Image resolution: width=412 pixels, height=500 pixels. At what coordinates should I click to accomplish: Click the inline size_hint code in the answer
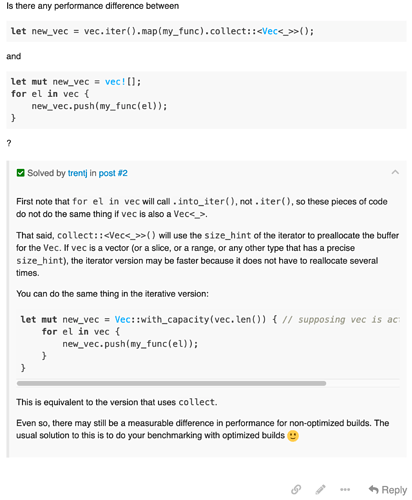228,235
